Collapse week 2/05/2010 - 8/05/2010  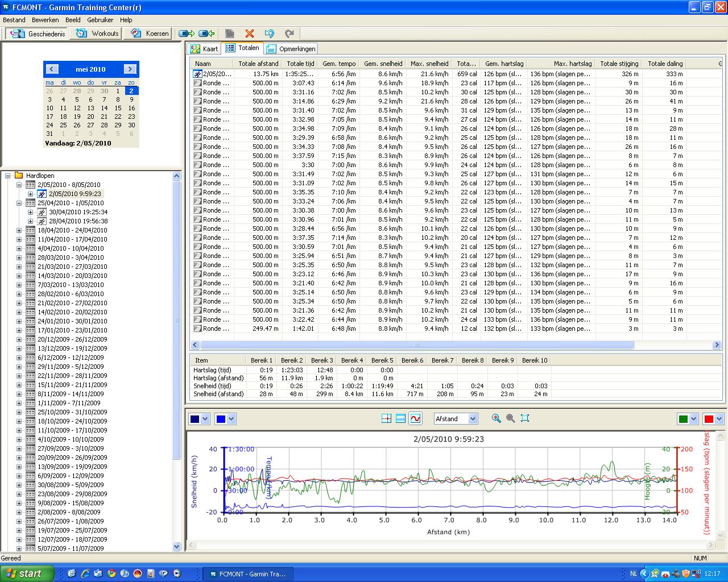tap(19, 185)
